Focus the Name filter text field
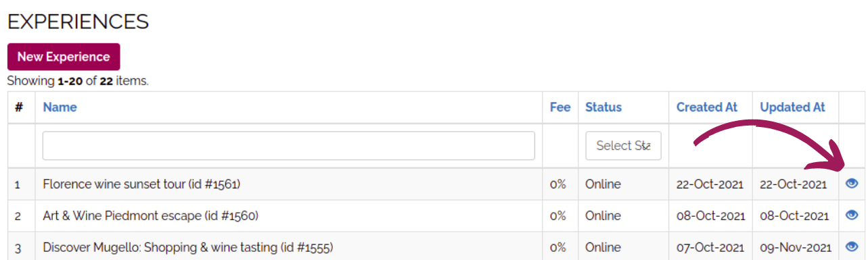The height and width of the screenshot is (260, 868). [x=289, y=146]
